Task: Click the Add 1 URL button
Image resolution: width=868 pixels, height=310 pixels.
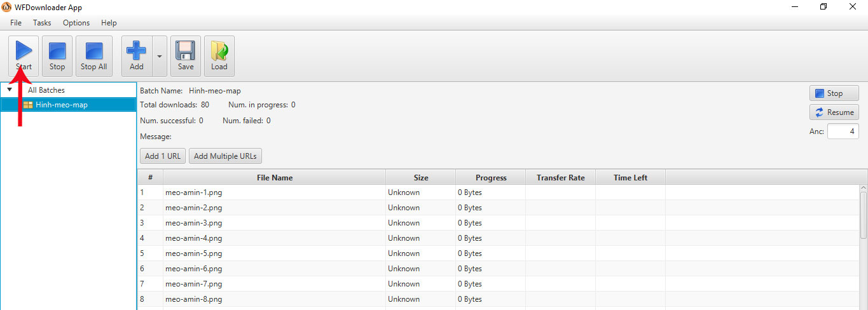Action: tap(162, 156)
